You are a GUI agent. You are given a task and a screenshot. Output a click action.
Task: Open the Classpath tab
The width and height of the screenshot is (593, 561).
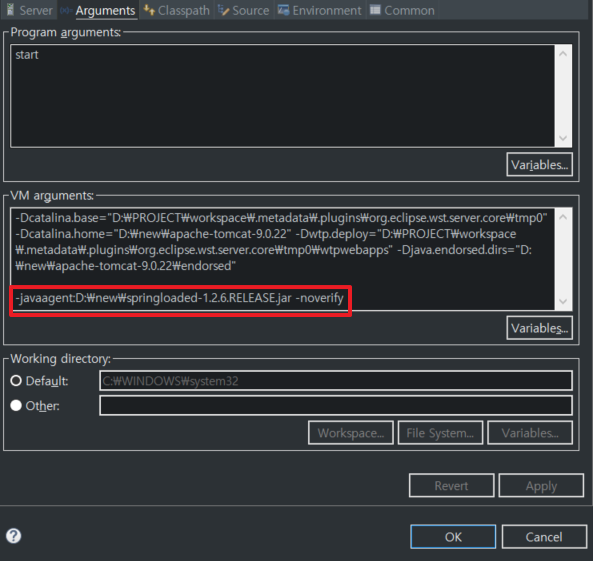[x=177, y=10]
